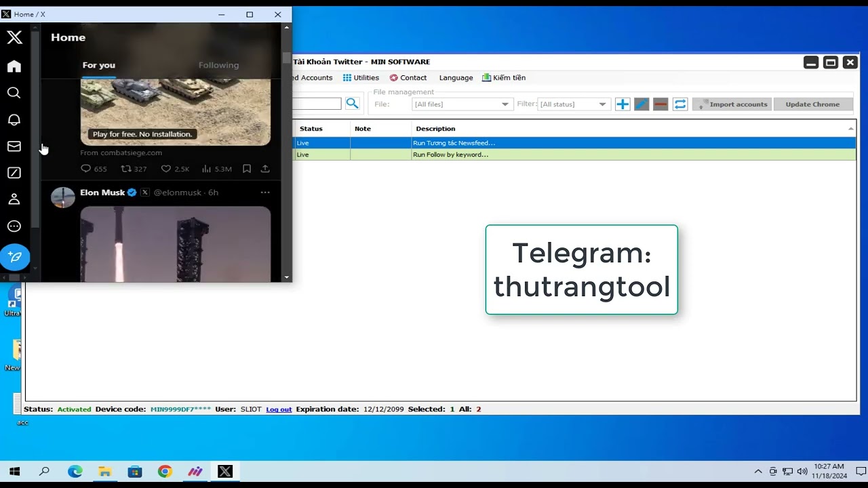Open the combatsiege.com source link
Image resolution: width=868 pixels, height=488 pixels.
[x=121, y=152]
